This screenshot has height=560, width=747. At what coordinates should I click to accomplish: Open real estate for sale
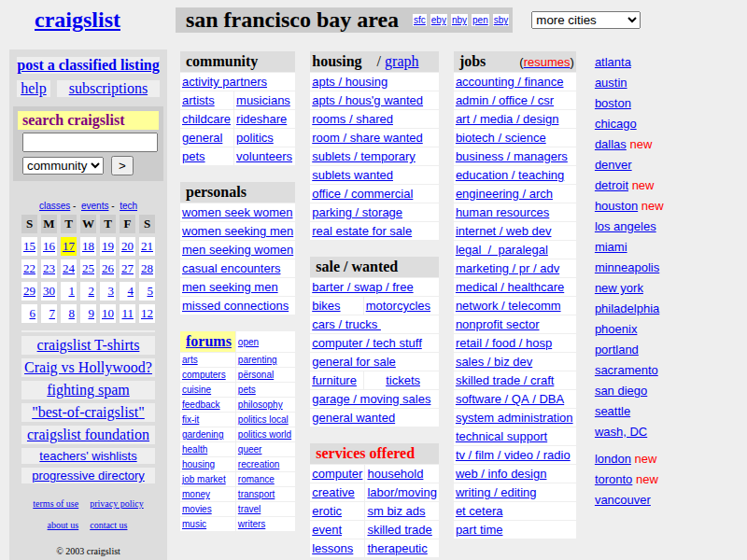click(x=361, y=231)
